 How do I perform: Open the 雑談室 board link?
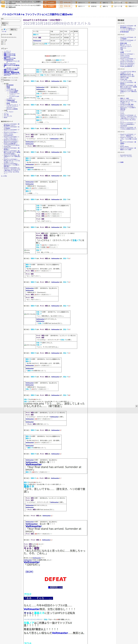(8, 87)
